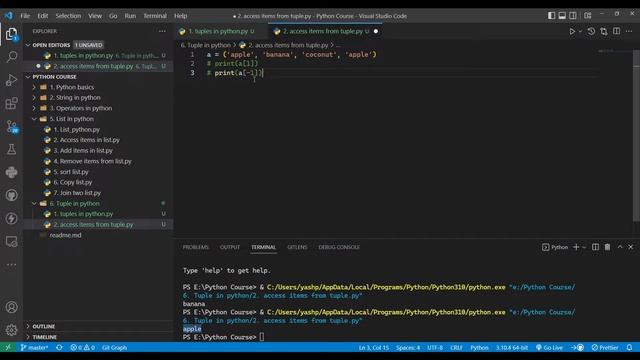Toggle primary sidebar layout icon
The image size is (640, 360).
click(x=551, y=16)
